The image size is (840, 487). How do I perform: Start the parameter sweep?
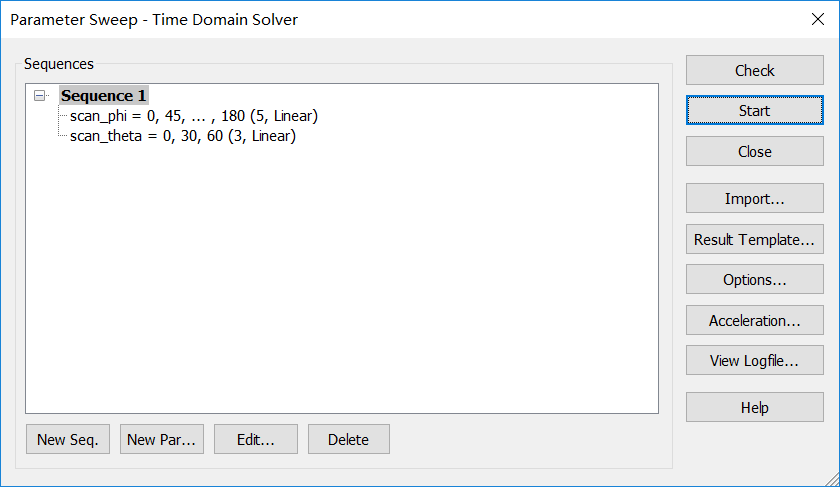754,110
